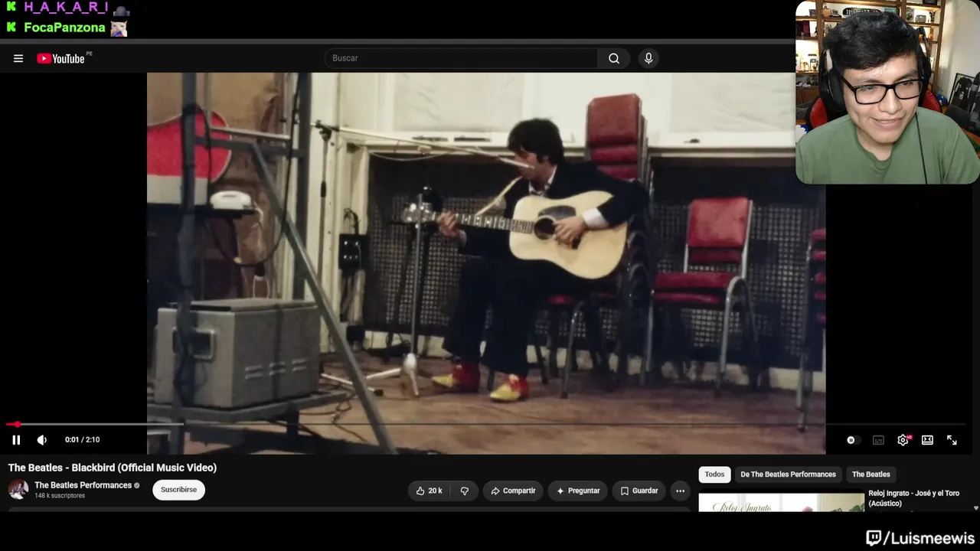Viewport: 980px width, 551px height.
Task: Click the H_A_K_A_R_I chat username
Action: (x=66, y=8)
